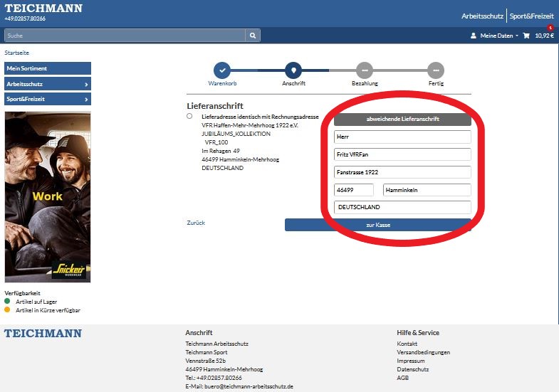The height and width of the screenshot is (392, 559).
Task: Open the Datenschutz footer link
Action: tap(412, 369)
